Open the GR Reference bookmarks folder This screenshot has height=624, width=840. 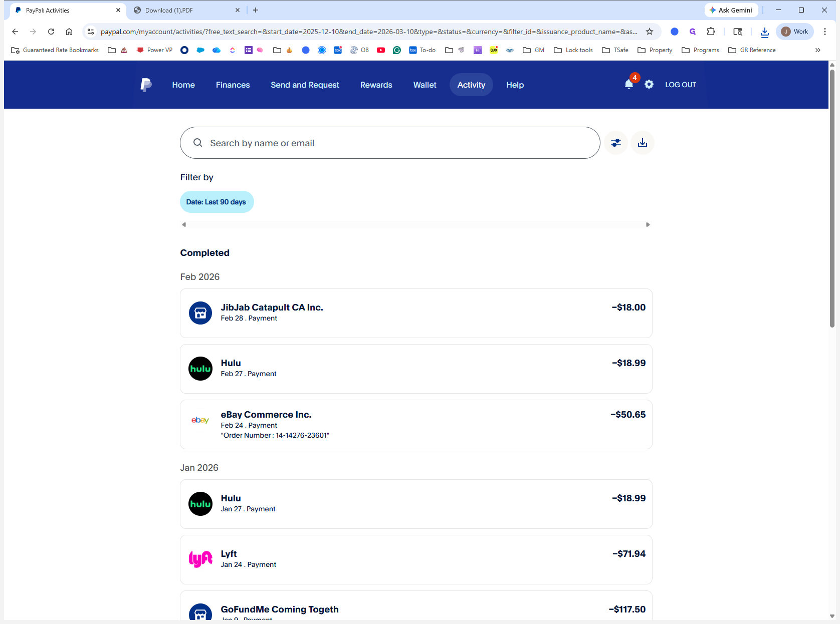[752, 50]
